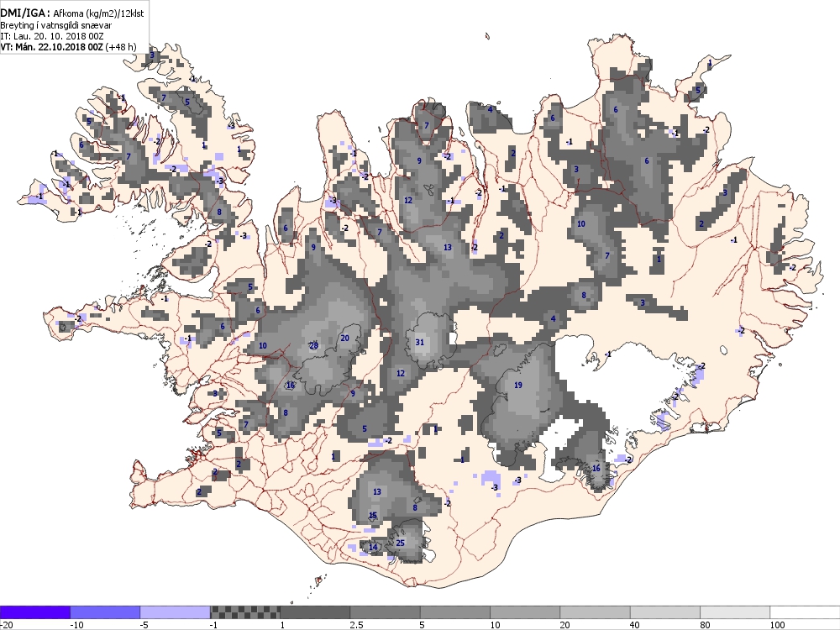The height and width of the screenshot is (630, 840).
Task: Click the legend tick label '40'
Action: [x=636, y=625]
